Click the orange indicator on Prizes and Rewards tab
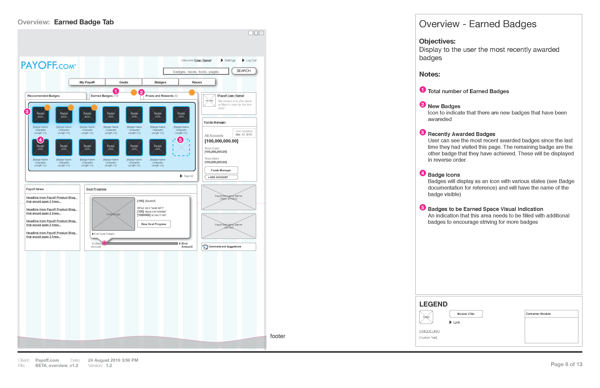The image size is (600, 388). point(192,92)
